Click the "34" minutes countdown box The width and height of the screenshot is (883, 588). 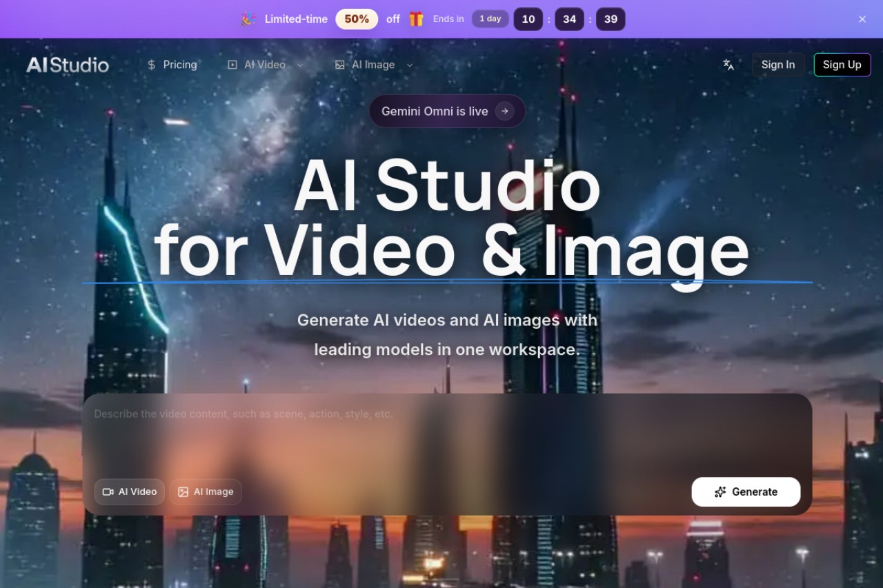coord(569,19)
